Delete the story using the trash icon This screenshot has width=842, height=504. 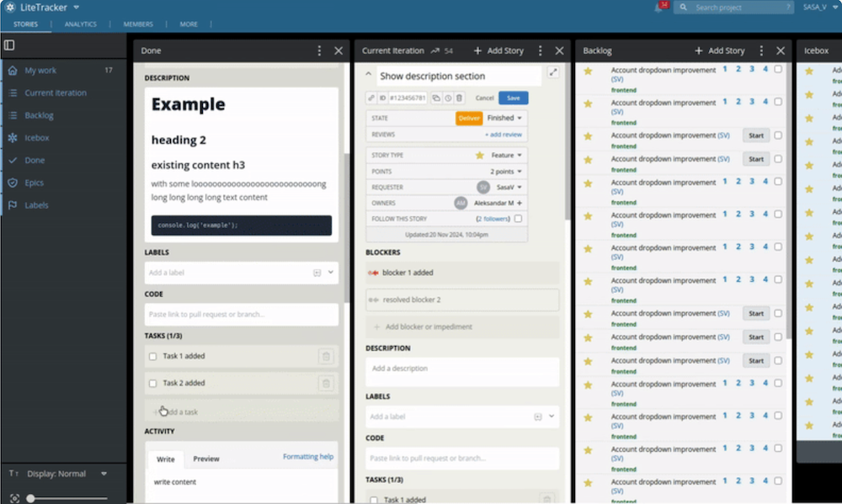pyautogui.click(x=458, y=98)
